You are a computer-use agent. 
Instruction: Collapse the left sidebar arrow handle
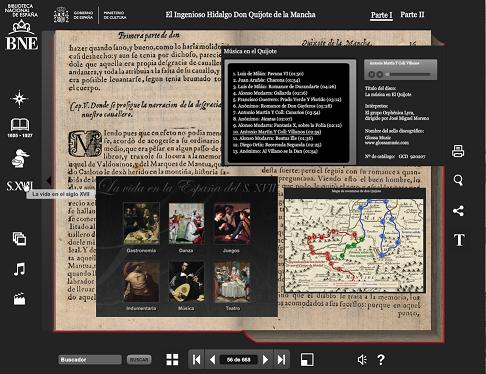[x=49, y=181]
